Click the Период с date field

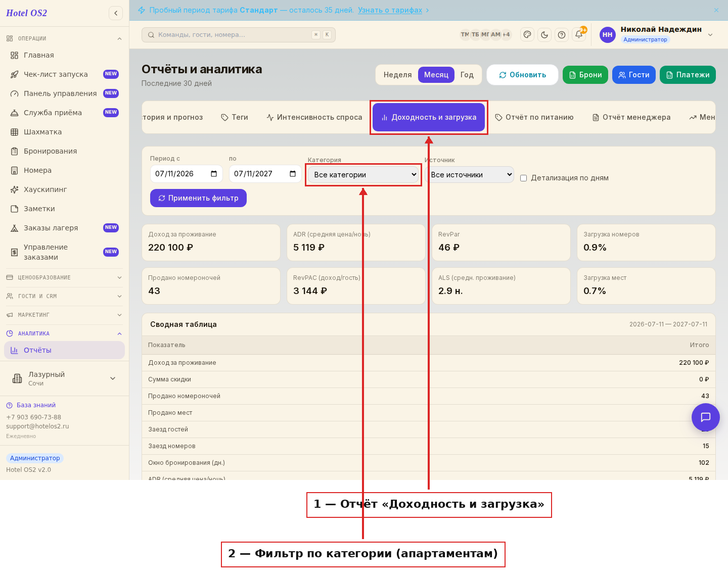point(187,174)
